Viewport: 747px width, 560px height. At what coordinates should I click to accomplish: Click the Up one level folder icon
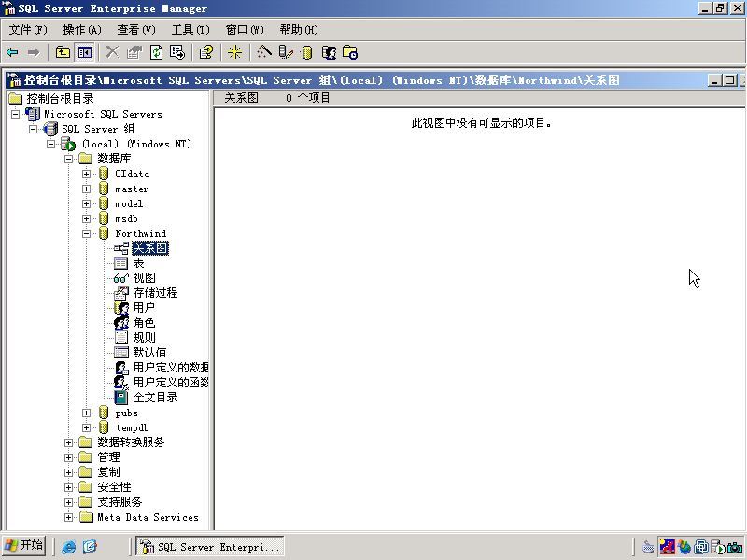point(63,52)
